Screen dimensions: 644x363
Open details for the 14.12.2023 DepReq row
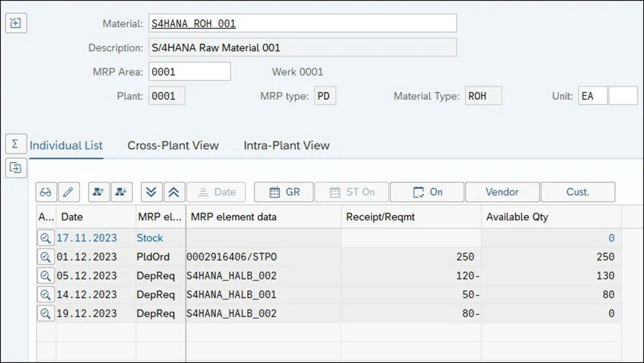pyautogui.click(x=46, y=295)
